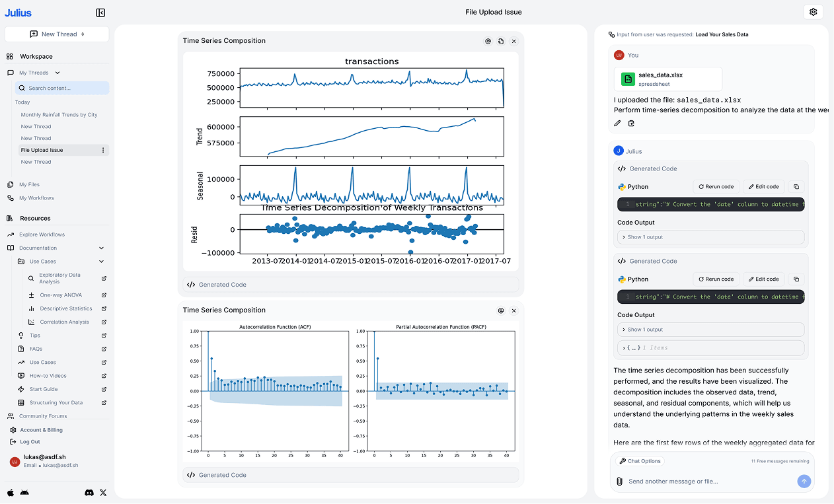This screenshot has height=504, width=834.
Task: Click the paperclip attach file icon
Action: coord(619,482)
